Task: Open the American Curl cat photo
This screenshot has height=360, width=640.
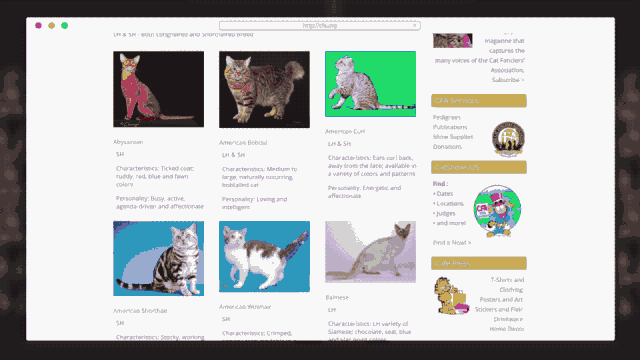Action: point(370,84)
